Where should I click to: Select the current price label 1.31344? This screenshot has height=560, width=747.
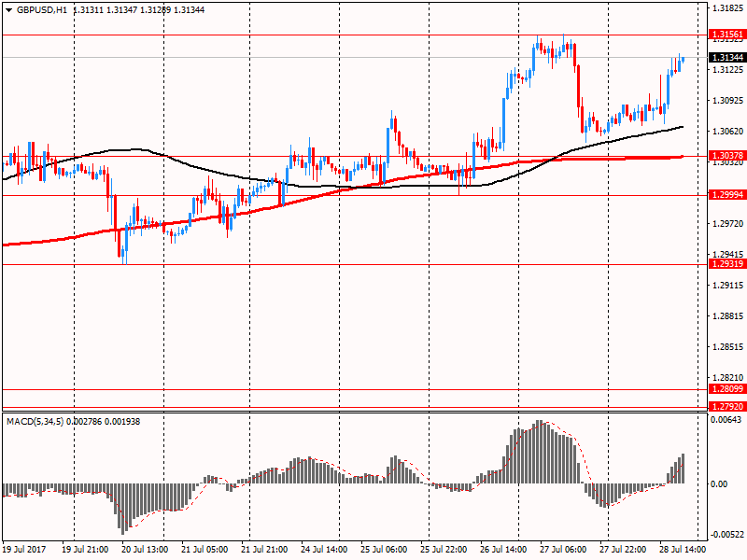pos(727,58)
